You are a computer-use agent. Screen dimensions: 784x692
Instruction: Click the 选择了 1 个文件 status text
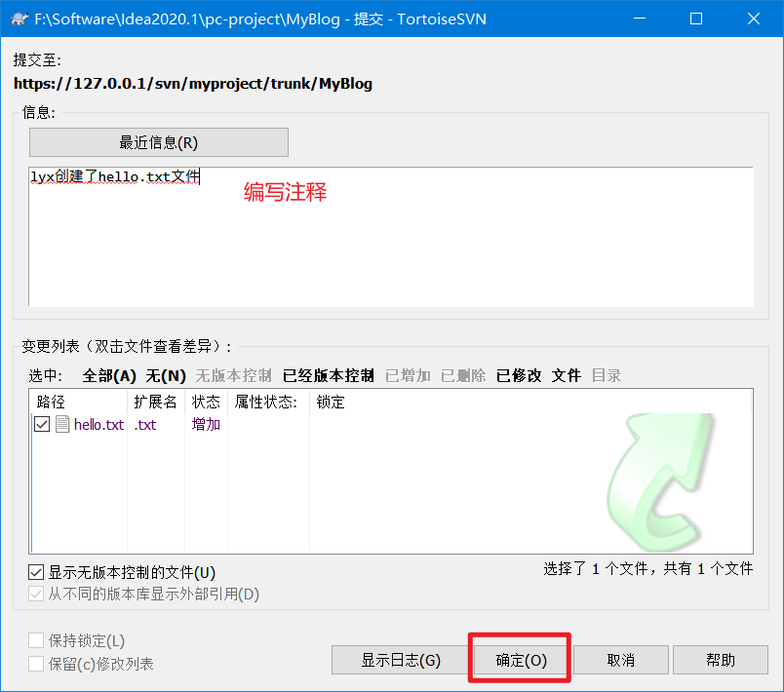pyautogui.click(x=648, y=568)
